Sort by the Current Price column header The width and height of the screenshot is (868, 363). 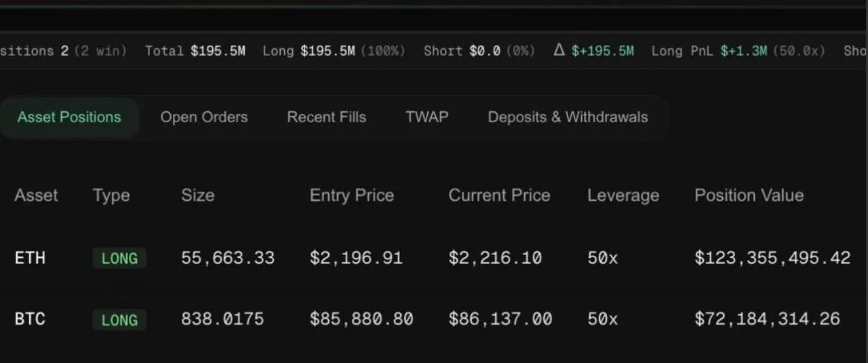tap(499, 195)
